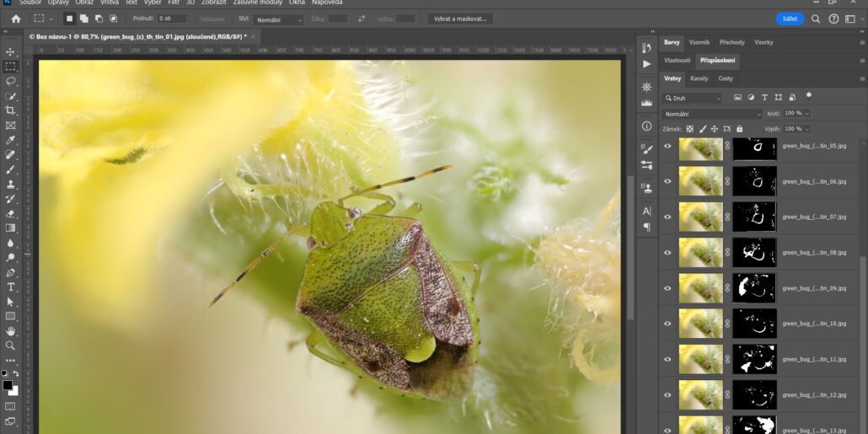This screenshot has height=434, width=868.
Task: Open the Home screen icon
Action: tap(16, 19)
